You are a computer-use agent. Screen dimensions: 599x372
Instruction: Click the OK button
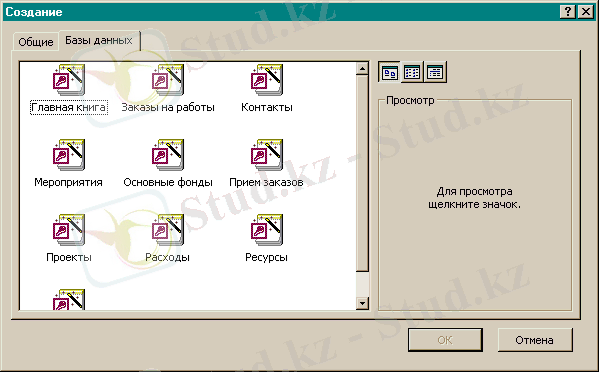click(445, 340)
